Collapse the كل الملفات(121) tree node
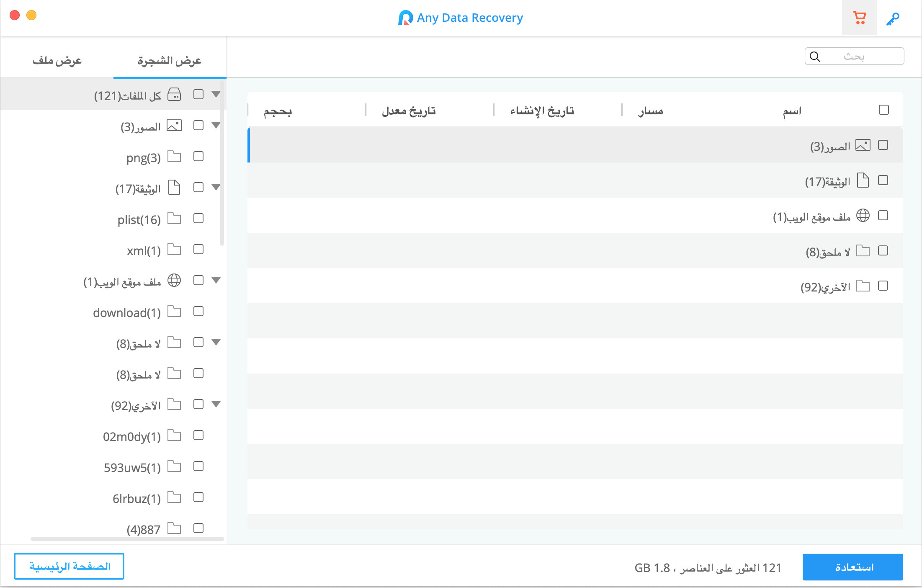 (x=216, y=94)
